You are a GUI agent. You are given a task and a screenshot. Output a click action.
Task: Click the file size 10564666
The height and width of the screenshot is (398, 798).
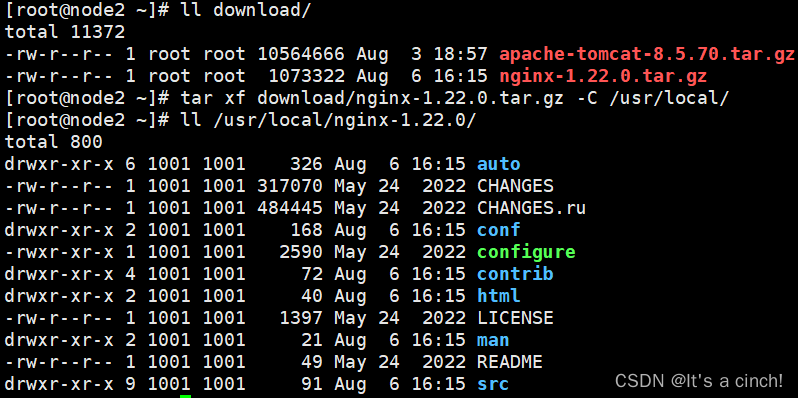(300, 54)
